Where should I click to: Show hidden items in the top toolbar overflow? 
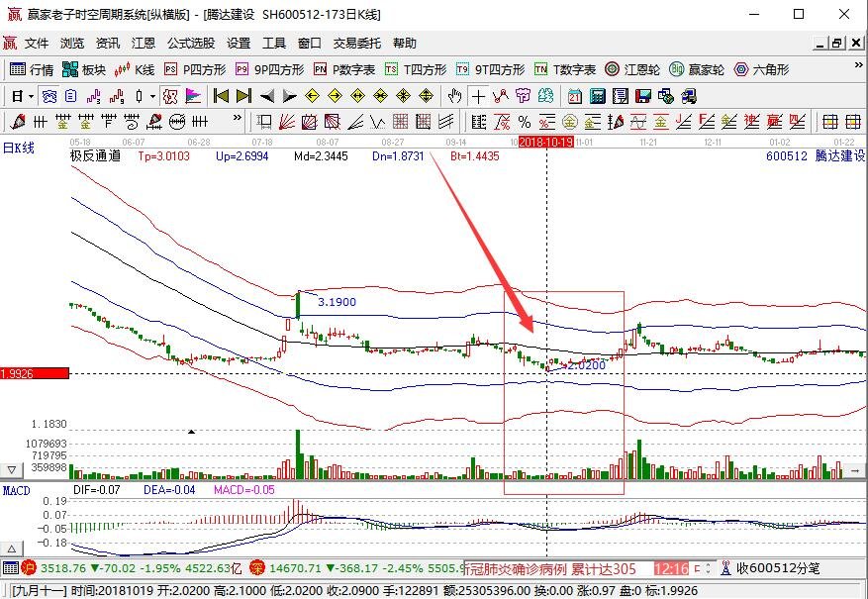click(858, 65)
